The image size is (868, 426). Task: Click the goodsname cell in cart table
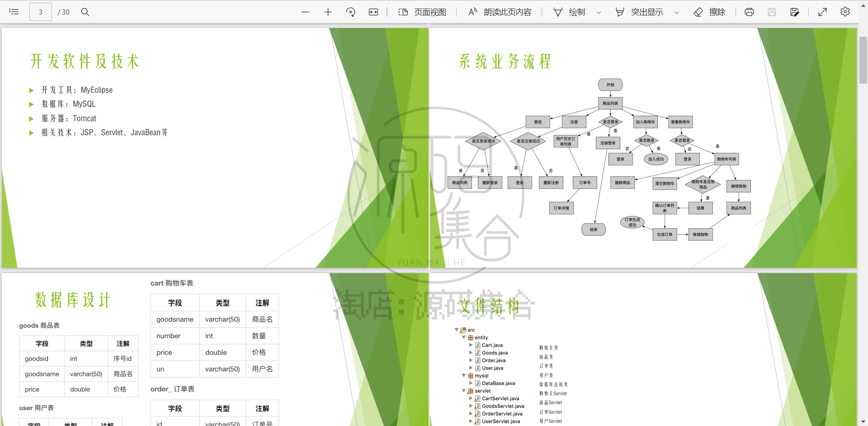click(x=175, y=319)
